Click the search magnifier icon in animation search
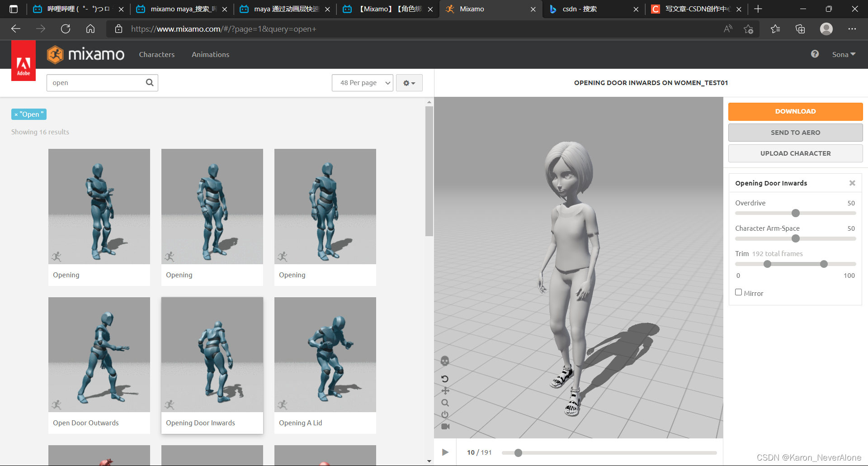The width and height of the screenshot is (868, 466). (150, 82)
